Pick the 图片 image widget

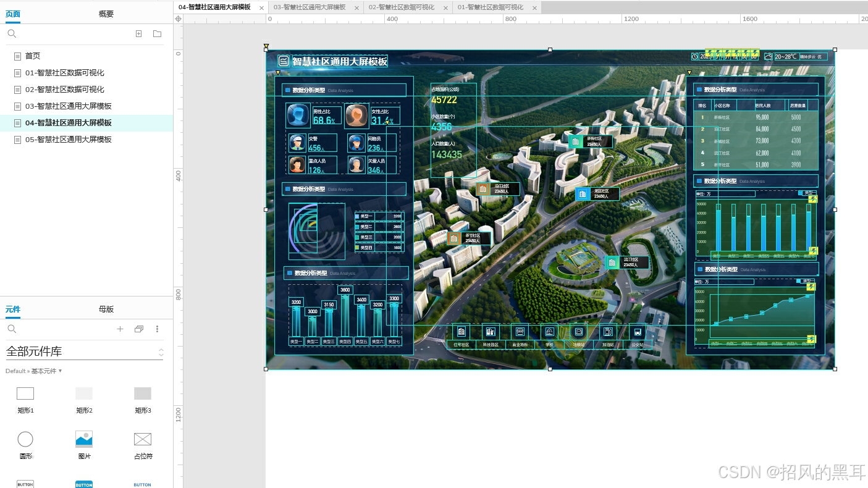pos(84,439)
